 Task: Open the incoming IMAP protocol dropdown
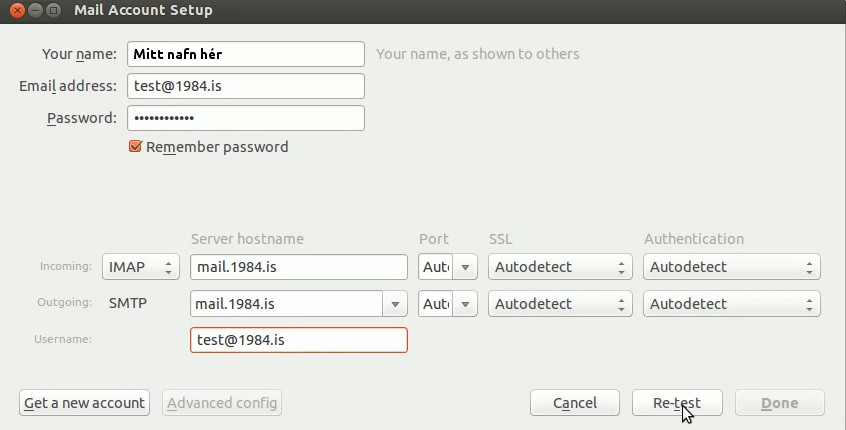(x=140, y=267)
